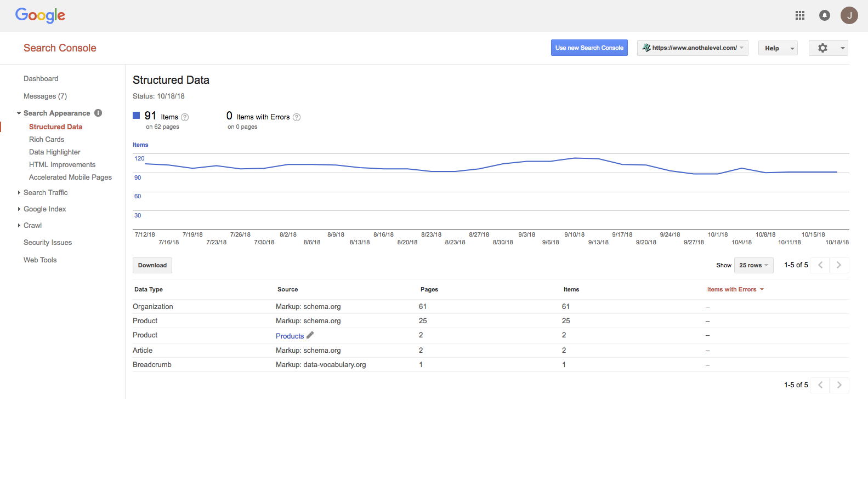Open the notifications bell icon
Screen dimensions: 868x487
824,15
